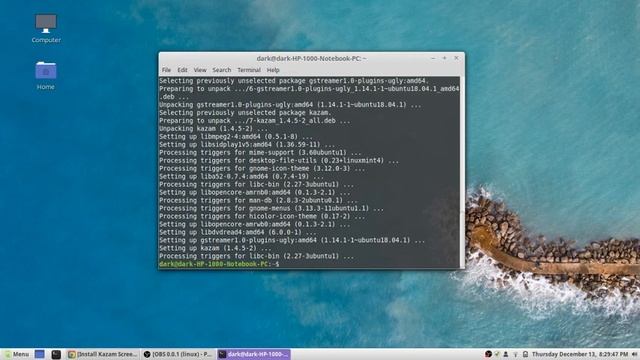
Task: Open the Terminal menu in menu bar
Action: [x=249, y=70]
